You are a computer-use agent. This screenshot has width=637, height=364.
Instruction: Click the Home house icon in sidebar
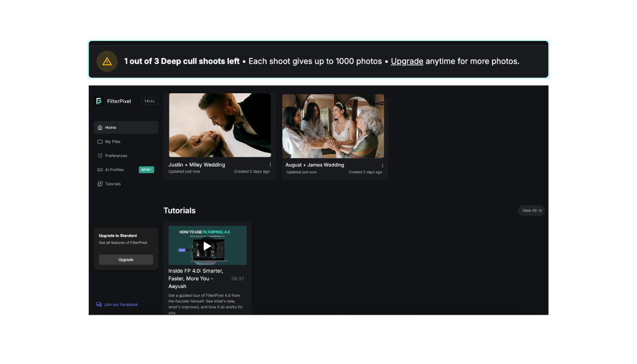pyautogui.click(x=100, y=127)
